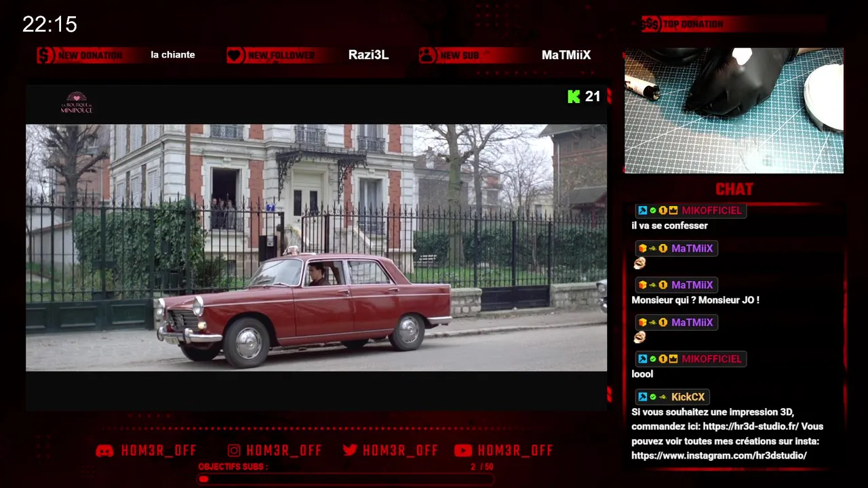Image resolution: width=868 pixels, height=488 pixels.
Task: Open the instagram.com/hr3dstudio link in chat
Action: tap(719, 456)
